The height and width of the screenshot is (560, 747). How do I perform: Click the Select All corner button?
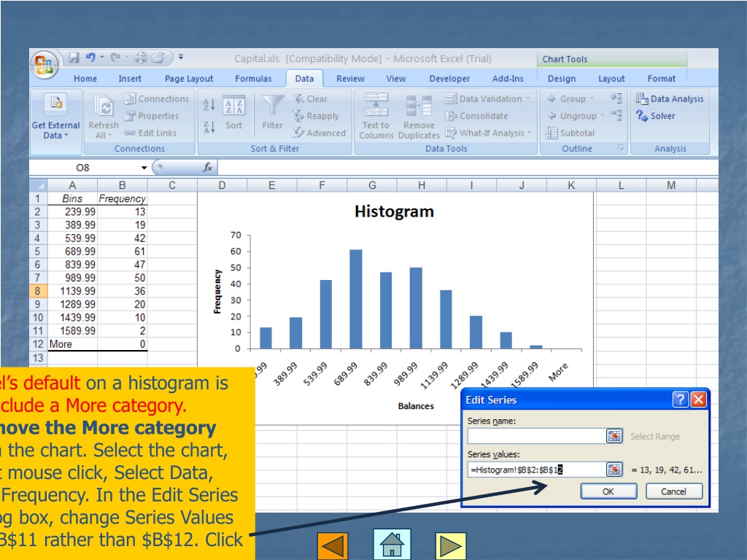pos(38,185)
